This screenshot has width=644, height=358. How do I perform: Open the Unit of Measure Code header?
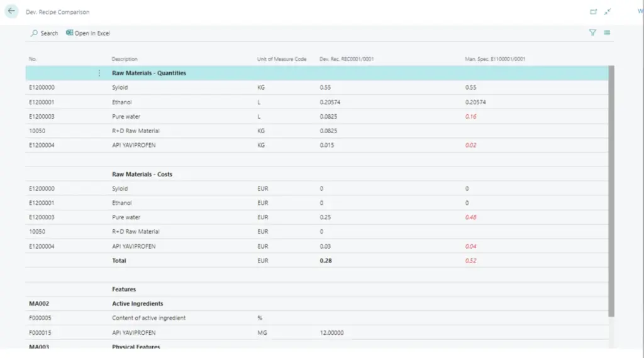(281, 59)
